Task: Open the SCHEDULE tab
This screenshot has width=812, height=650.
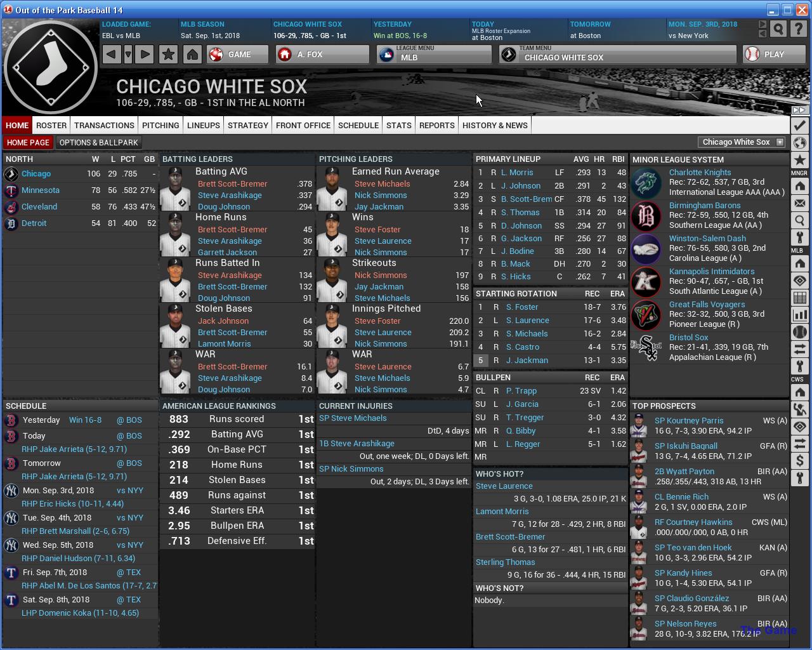Action: pyautogui.click(x=358, y=125)
